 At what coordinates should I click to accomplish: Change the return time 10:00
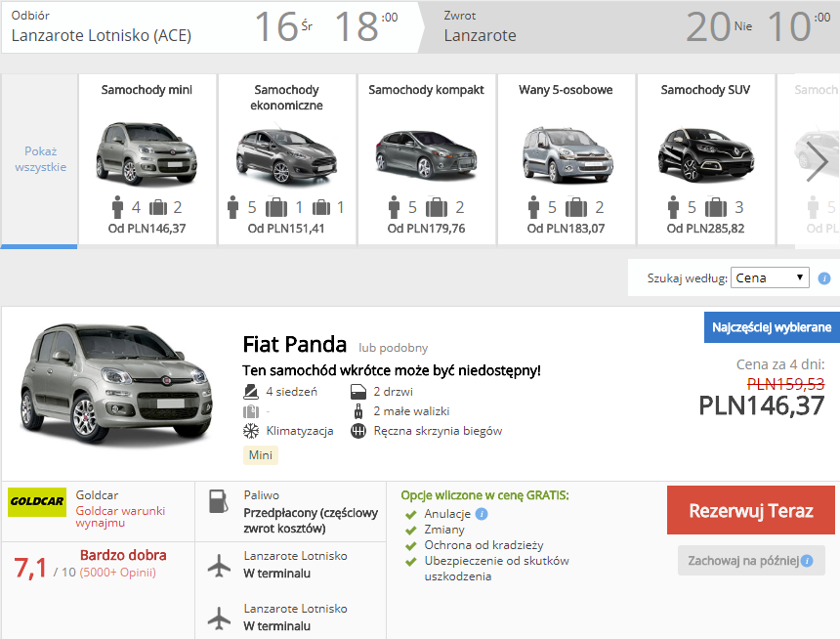click(799, 26)
